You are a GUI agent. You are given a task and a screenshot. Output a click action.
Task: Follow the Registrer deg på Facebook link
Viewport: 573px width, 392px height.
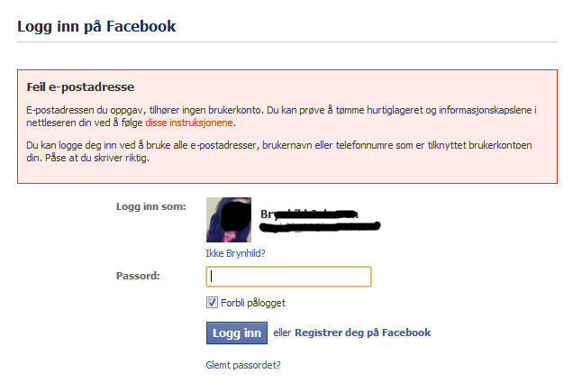tap(362, 333)
